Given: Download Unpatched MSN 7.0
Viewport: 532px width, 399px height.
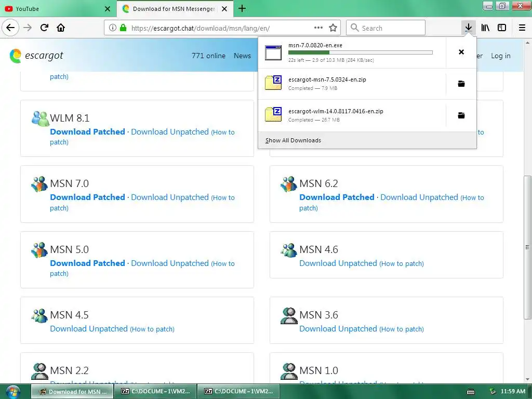Looking at the screenshot, I should pos(170,197).
